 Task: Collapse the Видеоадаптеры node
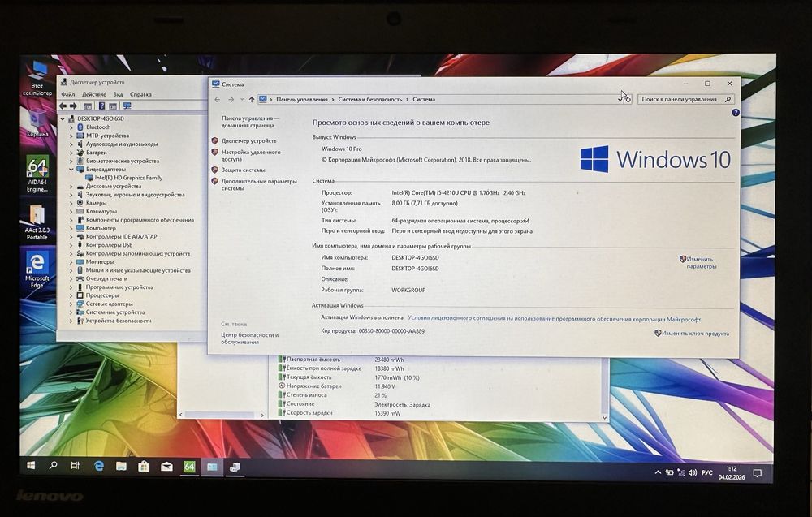pyautogui.click(x=71, y=170)
